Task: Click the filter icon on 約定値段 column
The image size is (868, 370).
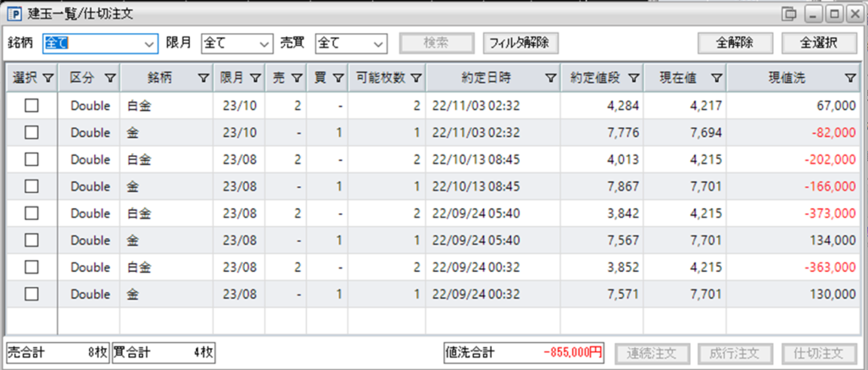Action: click(633, 79)
